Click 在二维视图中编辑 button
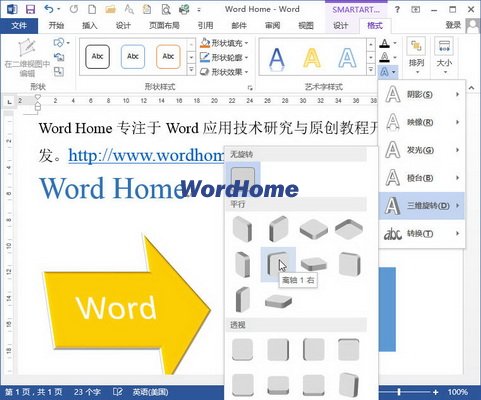481x400 pixels. pos(27,59)
